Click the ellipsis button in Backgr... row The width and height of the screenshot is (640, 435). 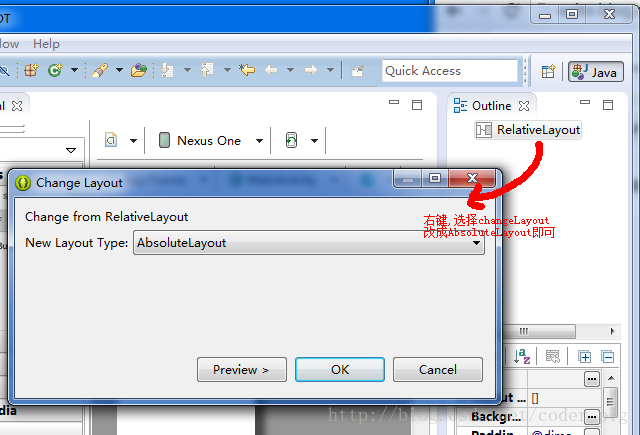click(592, 417)
